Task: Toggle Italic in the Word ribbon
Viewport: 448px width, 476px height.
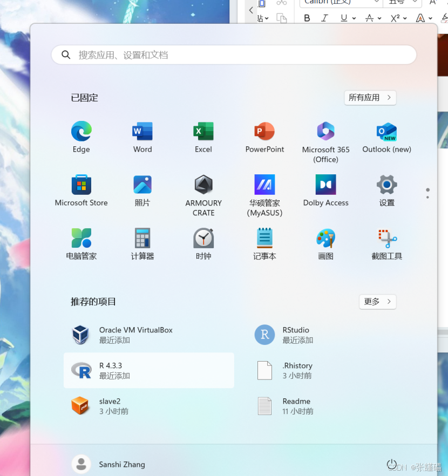Action: point(324,18)
